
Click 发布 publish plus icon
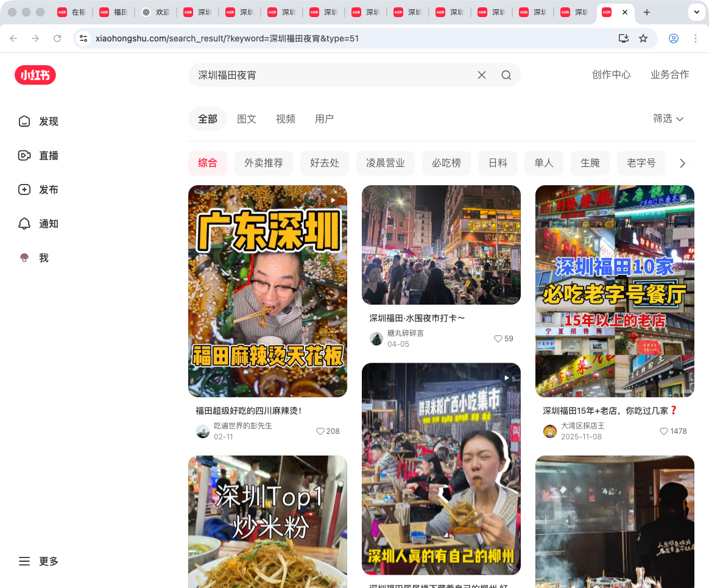[x=24, y=190]
